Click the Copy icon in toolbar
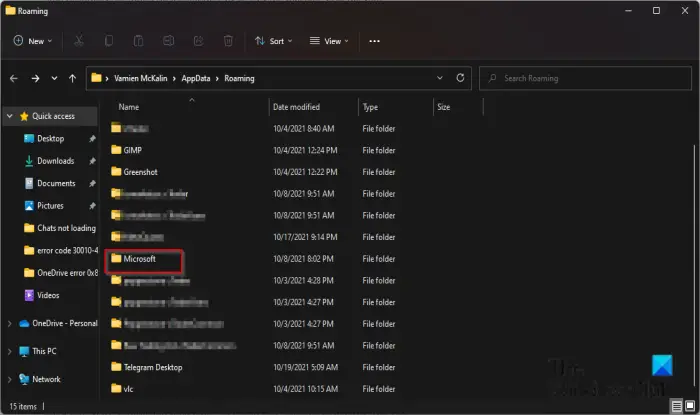The width and height of the screenshot is (700, 415). 108,41
